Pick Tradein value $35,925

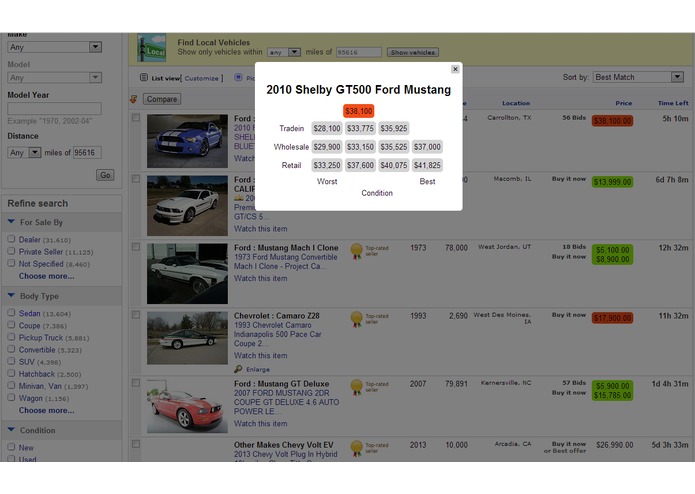(394, 128)
